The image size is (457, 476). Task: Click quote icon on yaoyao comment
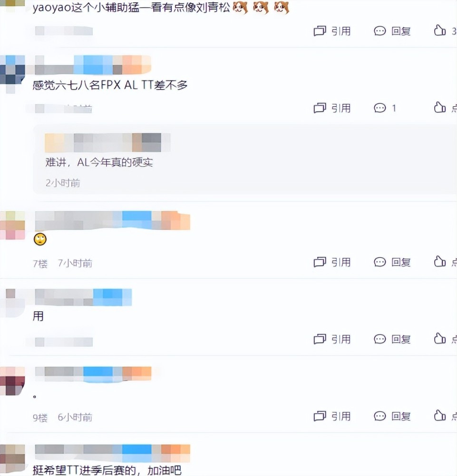320,31
